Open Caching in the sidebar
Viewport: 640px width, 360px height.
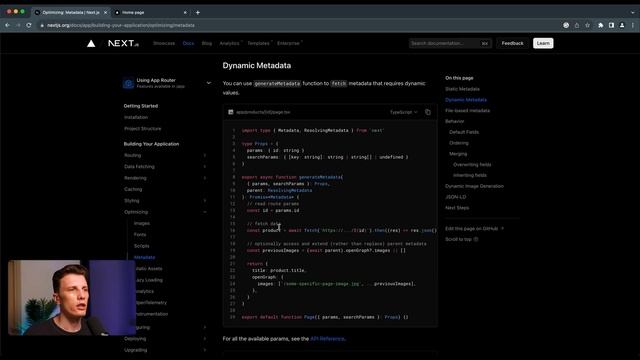click(133, 189)
